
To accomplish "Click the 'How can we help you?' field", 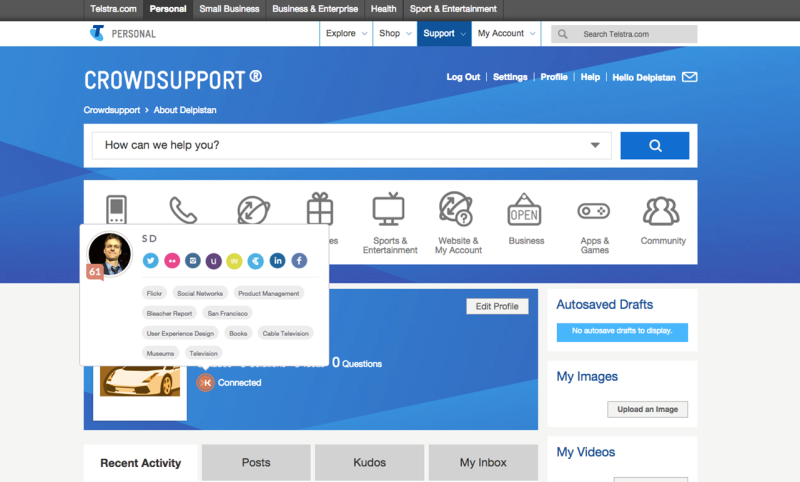I will click(352, 145).
